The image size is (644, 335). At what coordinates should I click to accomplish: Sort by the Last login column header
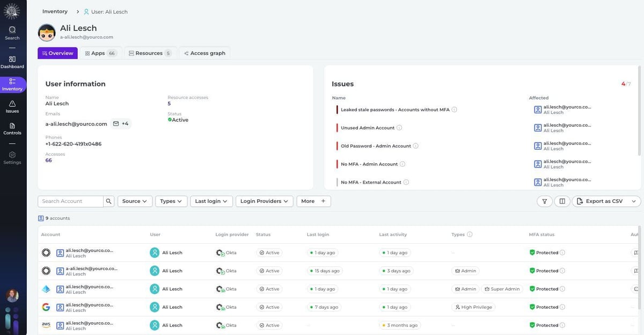318,235
